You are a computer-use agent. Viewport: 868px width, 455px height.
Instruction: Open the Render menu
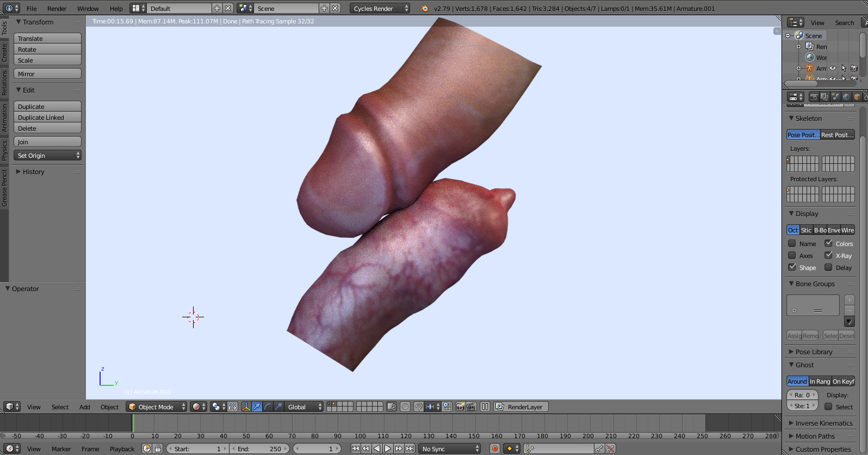[57, 8]
